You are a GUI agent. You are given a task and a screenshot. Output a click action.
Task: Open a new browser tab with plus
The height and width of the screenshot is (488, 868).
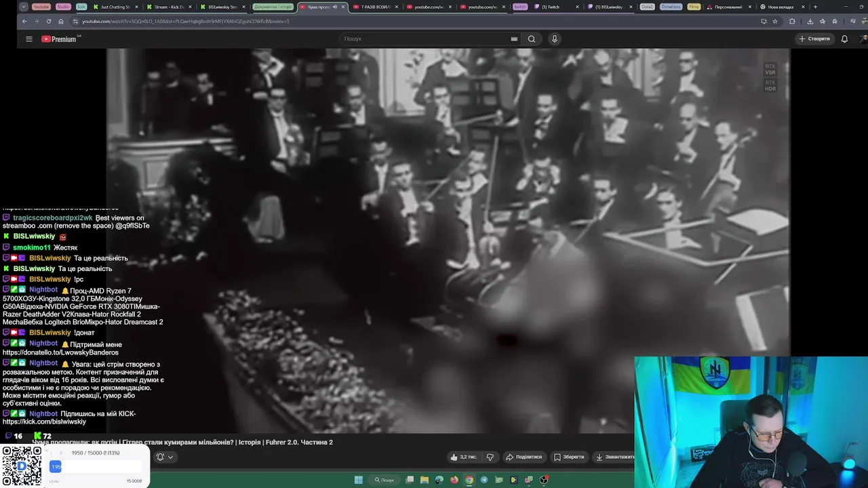pos(815,7)
